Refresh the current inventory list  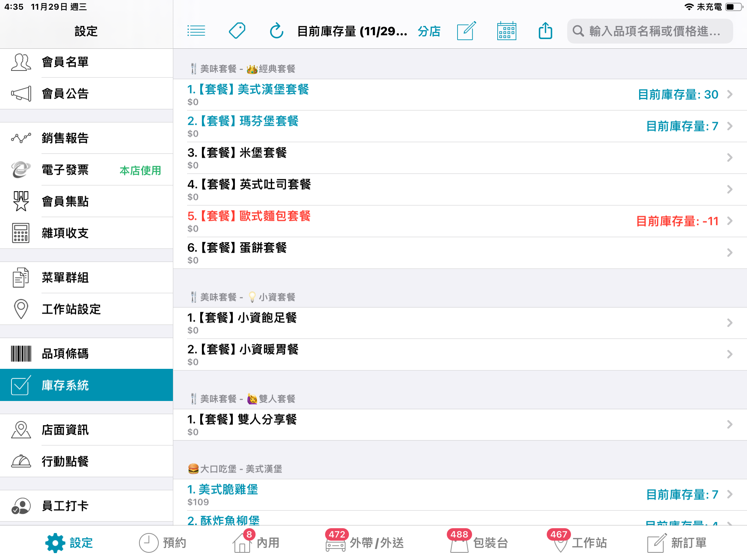click(277, 31)
